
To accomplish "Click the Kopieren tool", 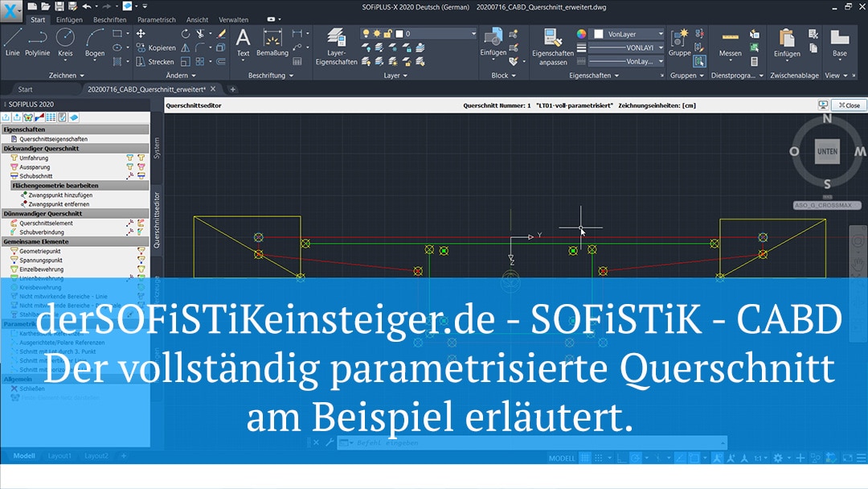I will 158,48.
